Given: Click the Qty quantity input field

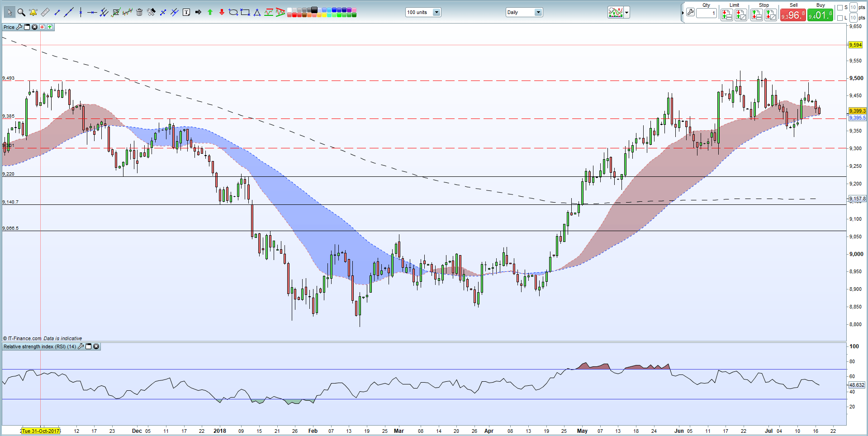Looking at the screenshot, I should pyautogui.click(x=707, y=13).
